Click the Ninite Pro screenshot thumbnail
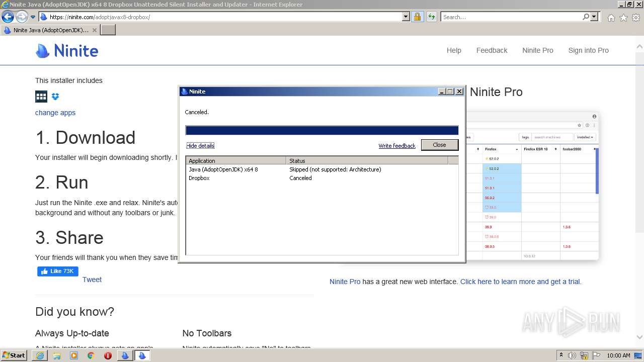 [x=533, y=186]
